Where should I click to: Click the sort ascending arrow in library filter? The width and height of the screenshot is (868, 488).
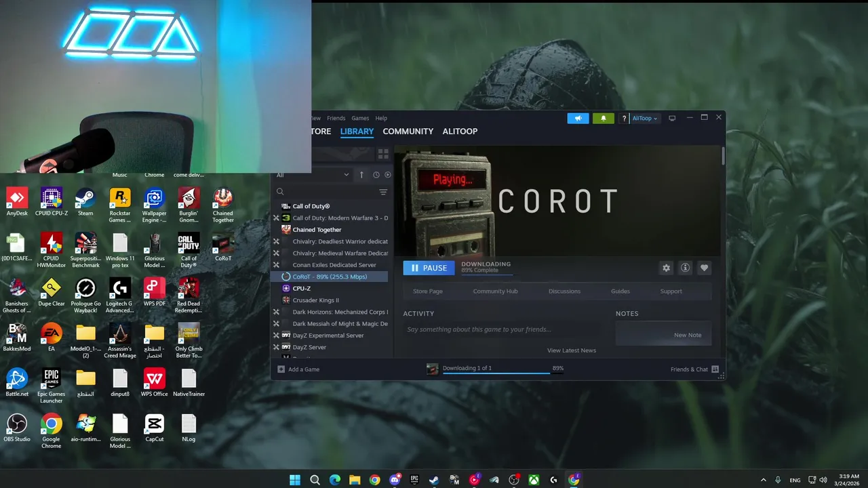click(361, 175)
